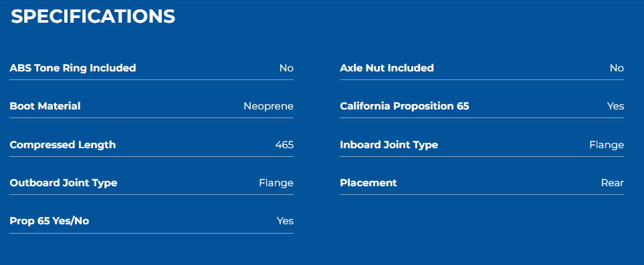644x265 pixels.
Task: Click the Rear placement value
Action: 613,183
